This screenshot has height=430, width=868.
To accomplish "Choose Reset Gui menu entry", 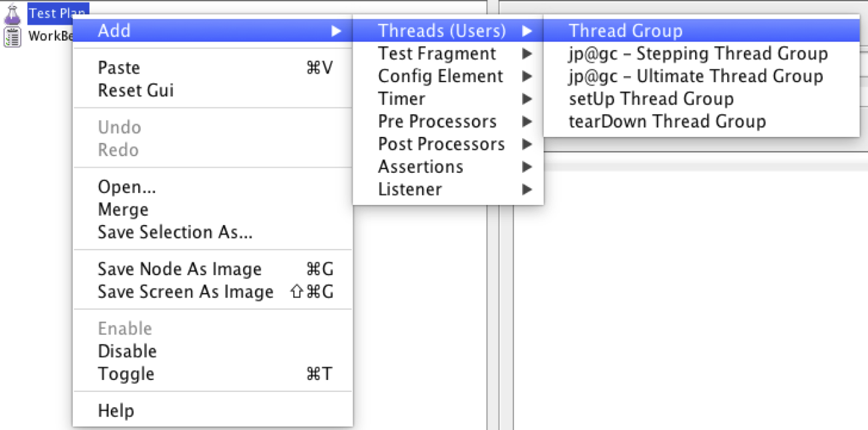I will click(136, 91).
